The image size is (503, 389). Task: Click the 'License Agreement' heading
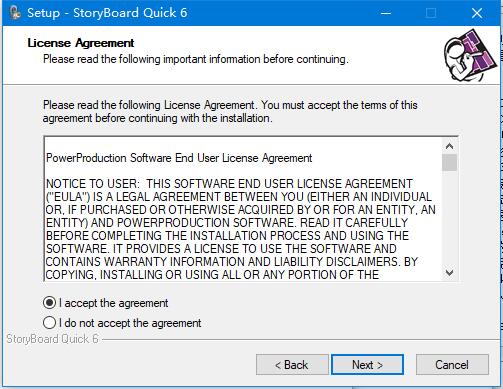[x=81, y=43]
